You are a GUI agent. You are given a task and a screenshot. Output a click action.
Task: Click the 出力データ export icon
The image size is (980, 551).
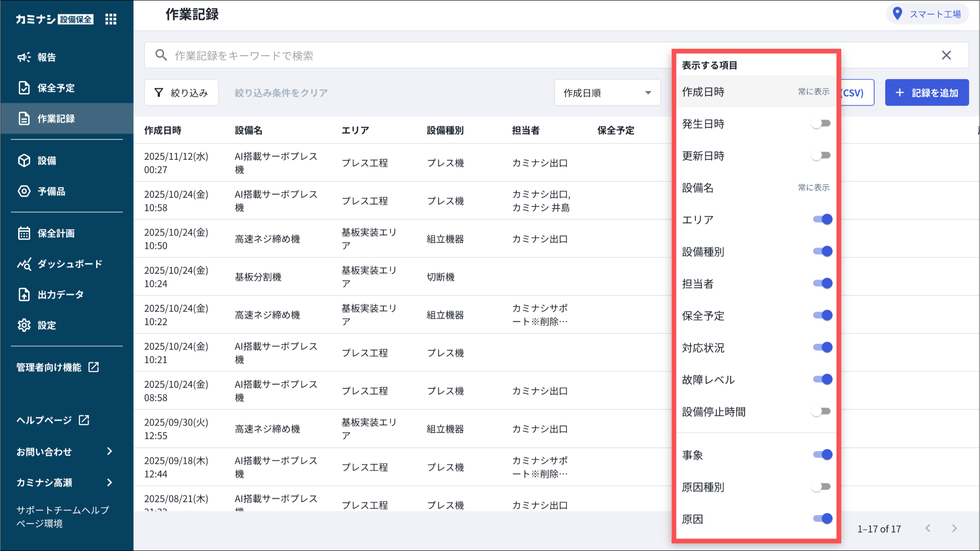[x=24, y=294]
